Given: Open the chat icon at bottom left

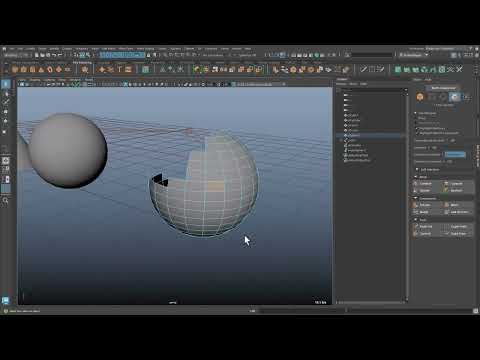Looking at the screenshot, I should pos(5,300).
